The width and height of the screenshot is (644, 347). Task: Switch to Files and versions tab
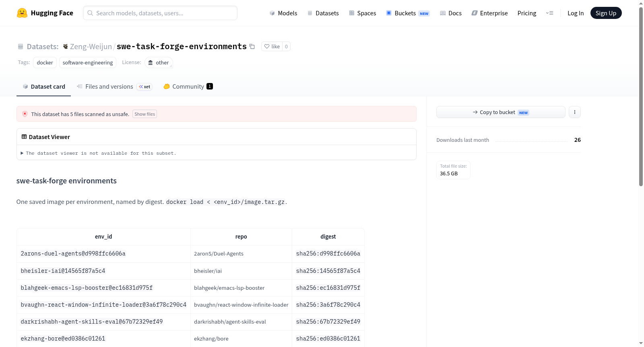114,86
